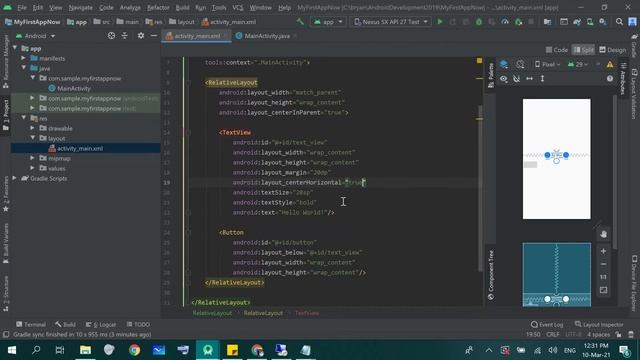The width and height of the screenshot is (640, 360).
Task: Open Project panel settings gear
Action: [141, 36]
